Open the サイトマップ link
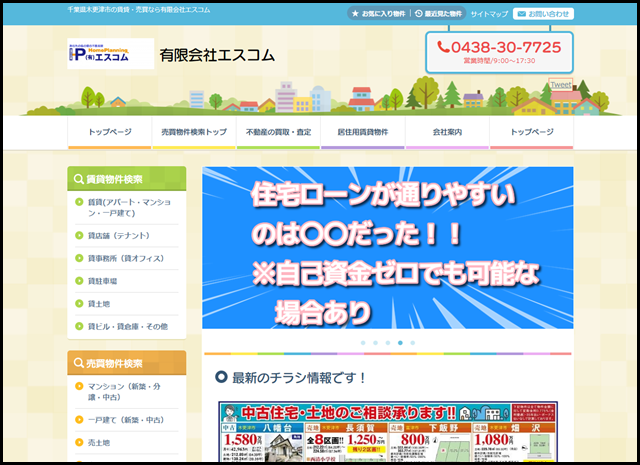 point(489,14)
